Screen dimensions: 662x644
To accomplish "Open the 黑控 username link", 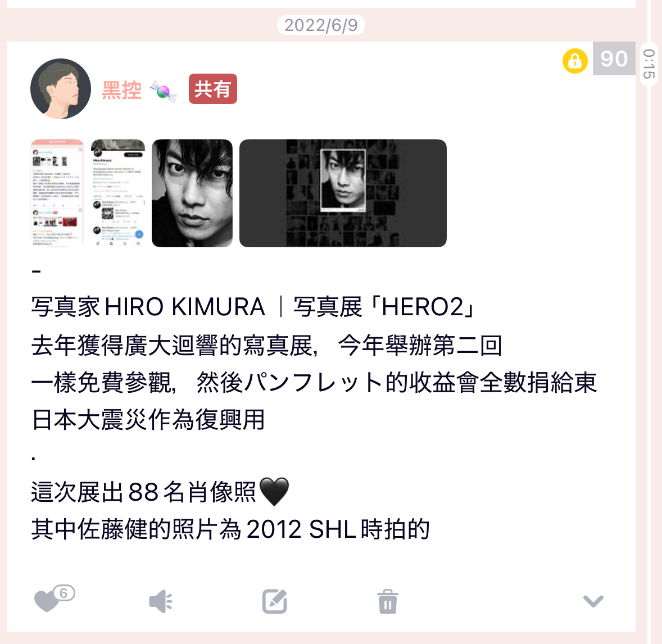I will [121, 90].
